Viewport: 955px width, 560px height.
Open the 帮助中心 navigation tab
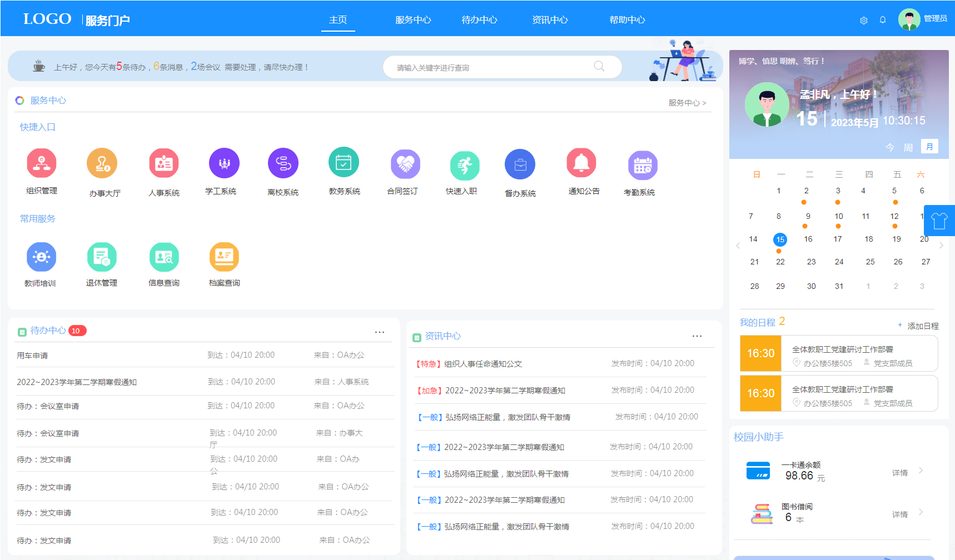pyautogui.click(x=627, y=20)
